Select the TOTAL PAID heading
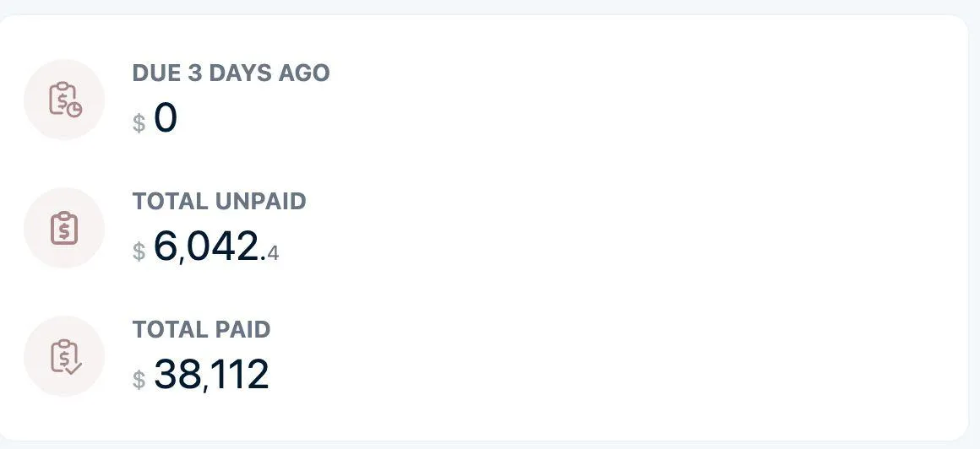Screen dimensions: 980x449 (201, 330)
